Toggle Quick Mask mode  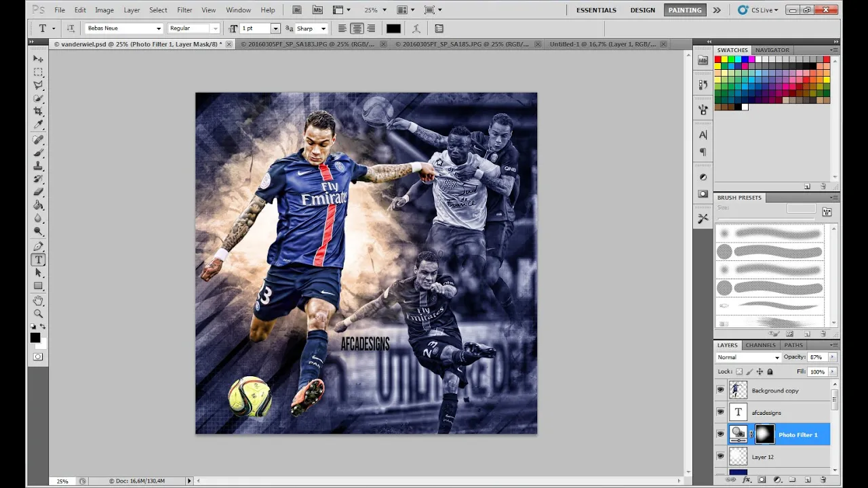[38, 357]
